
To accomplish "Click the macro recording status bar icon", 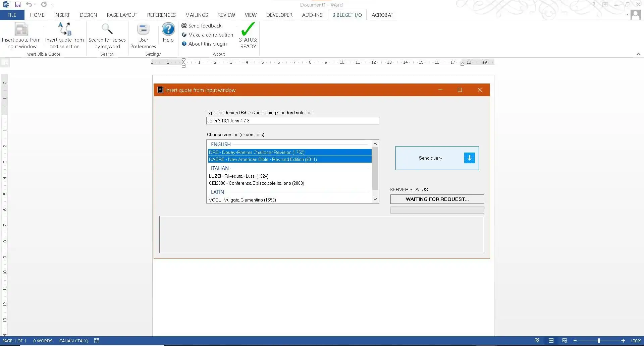I will tap(97, 341).
